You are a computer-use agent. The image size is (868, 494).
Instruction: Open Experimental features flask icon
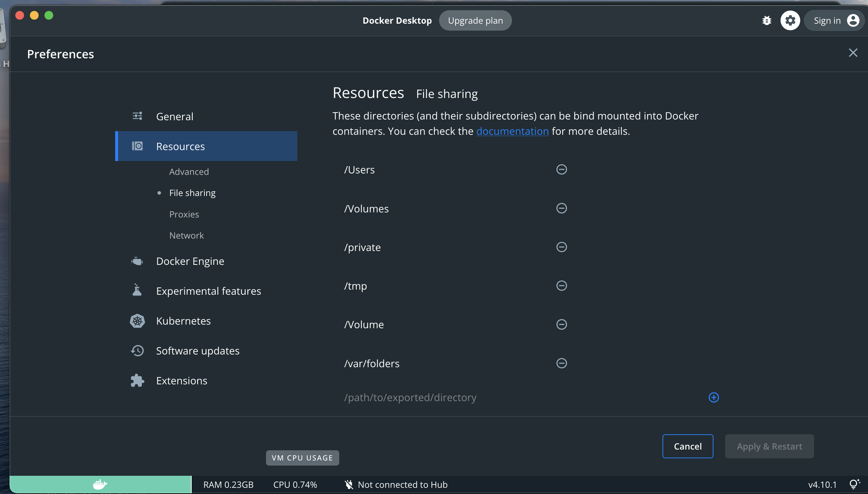click(137, 290)
